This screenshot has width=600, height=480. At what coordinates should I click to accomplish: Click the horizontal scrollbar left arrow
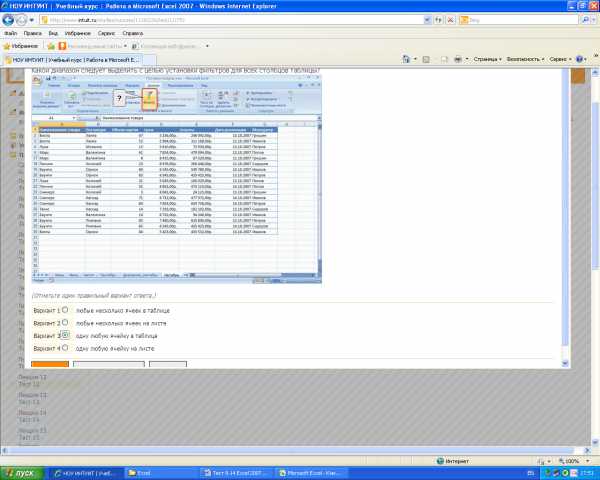click(x=4, y=451)
